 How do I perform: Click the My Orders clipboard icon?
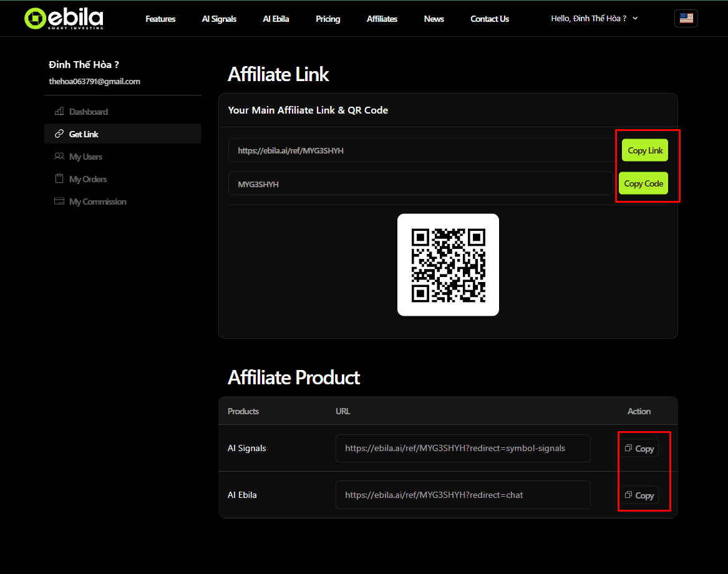[x=58, y=178]
